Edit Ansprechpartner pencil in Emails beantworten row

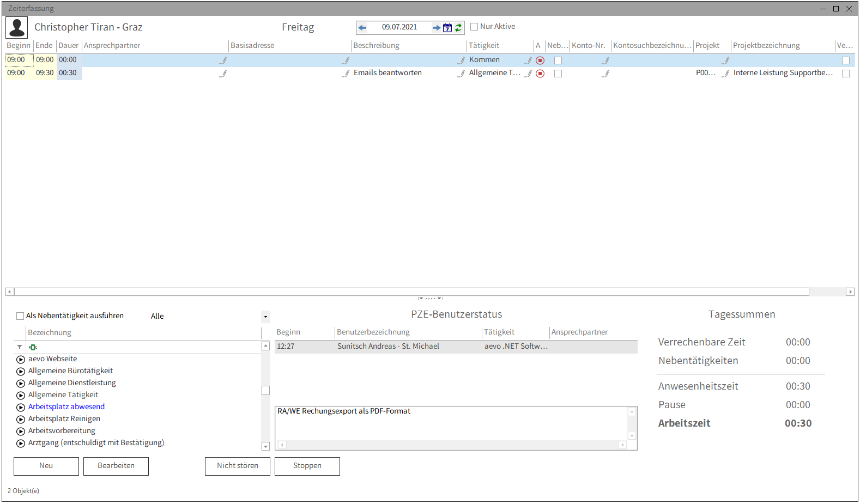point(223,74)
